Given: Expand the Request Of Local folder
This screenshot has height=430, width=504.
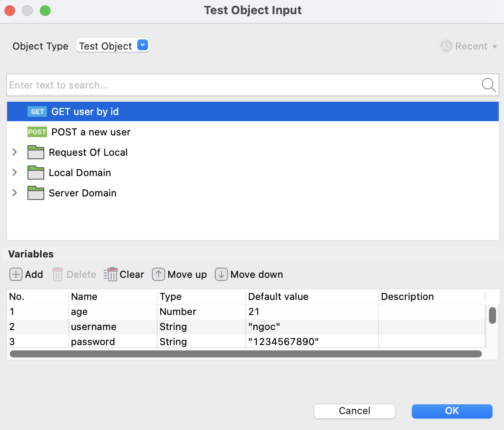Looking at the screenshot, I should [15, 152].
